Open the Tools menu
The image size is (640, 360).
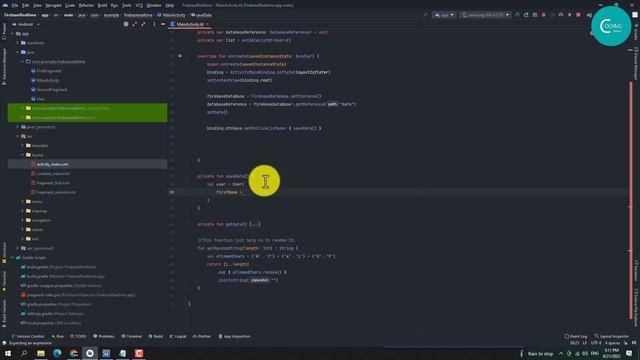[x=127, y=5]
